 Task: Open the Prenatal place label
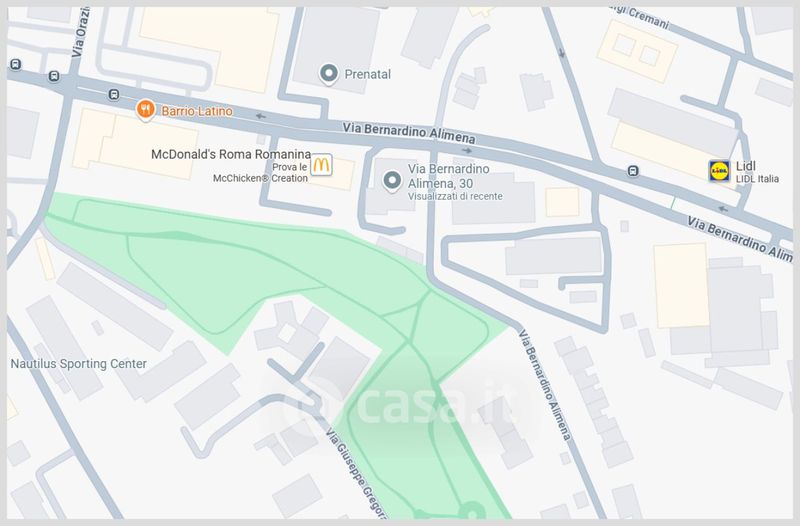pyautogui.click(x=367, y=74)
